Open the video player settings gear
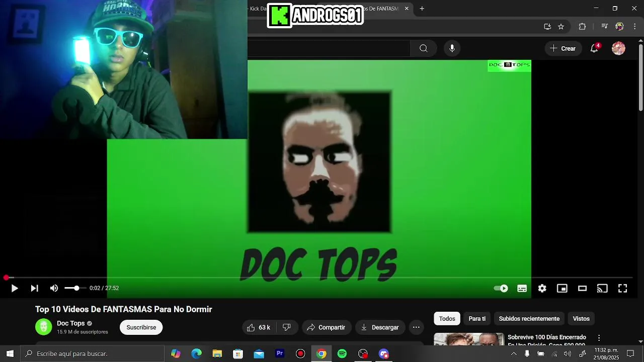 click(542, 288)
